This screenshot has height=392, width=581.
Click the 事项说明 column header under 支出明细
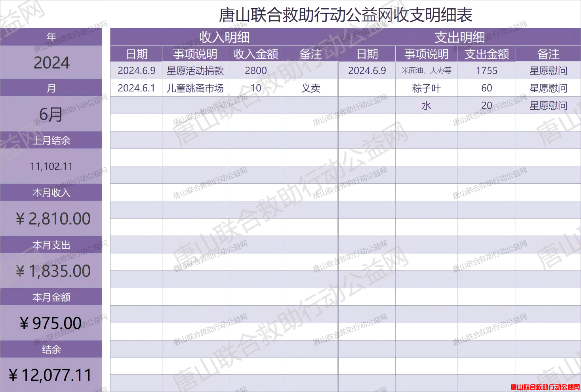[426, 54]
